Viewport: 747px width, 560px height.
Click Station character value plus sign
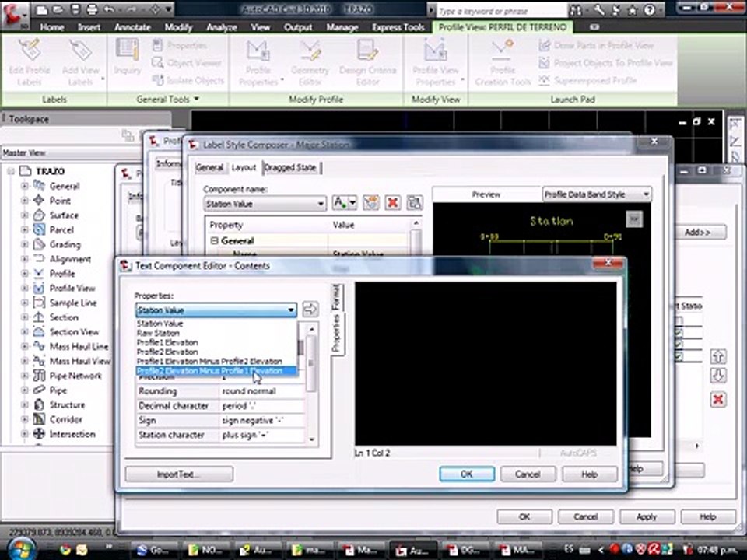pos(261,436)
